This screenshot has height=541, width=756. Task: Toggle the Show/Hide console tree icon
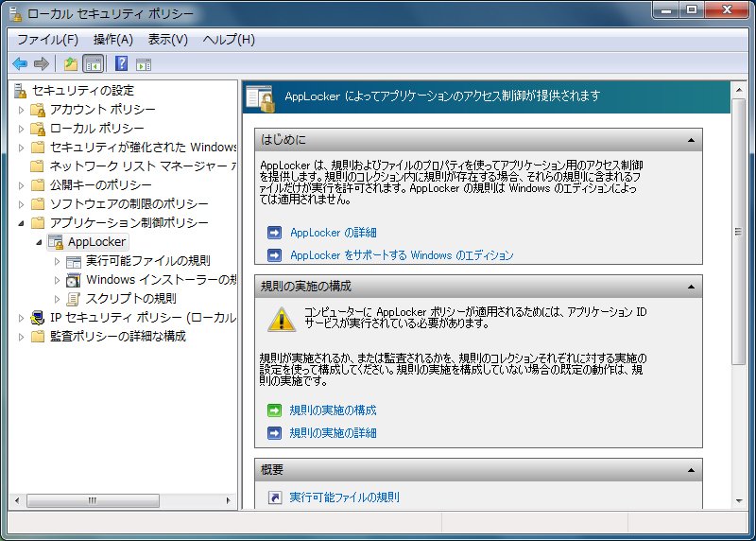coord(93,63)
